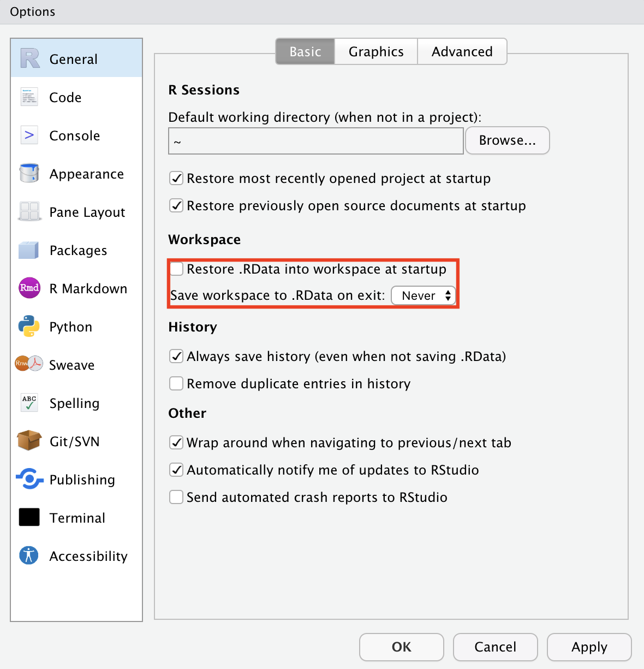The height and width of the screenshot is (669, 644).
Task: Select the Git/SVN label
Action: click(75, 441)
